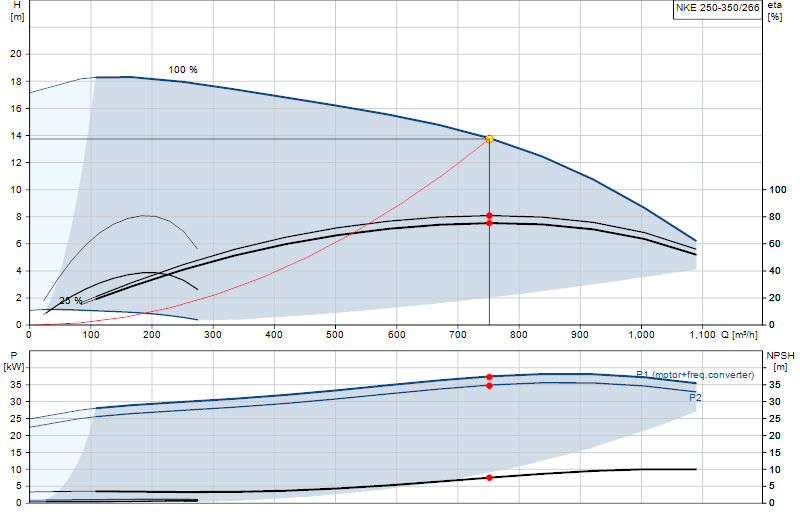The image size is (800, 520).
Task: Click the P [kW] axis title
Action: coord(14,361)
